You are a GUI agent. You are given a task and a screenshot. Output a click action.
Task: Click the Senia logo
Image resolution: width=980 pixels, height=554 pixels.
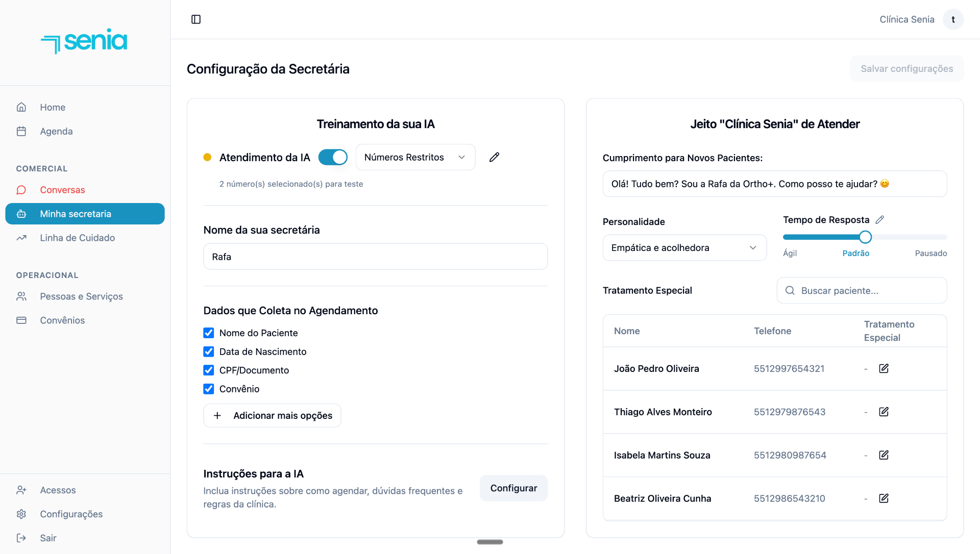click(84, 41)
